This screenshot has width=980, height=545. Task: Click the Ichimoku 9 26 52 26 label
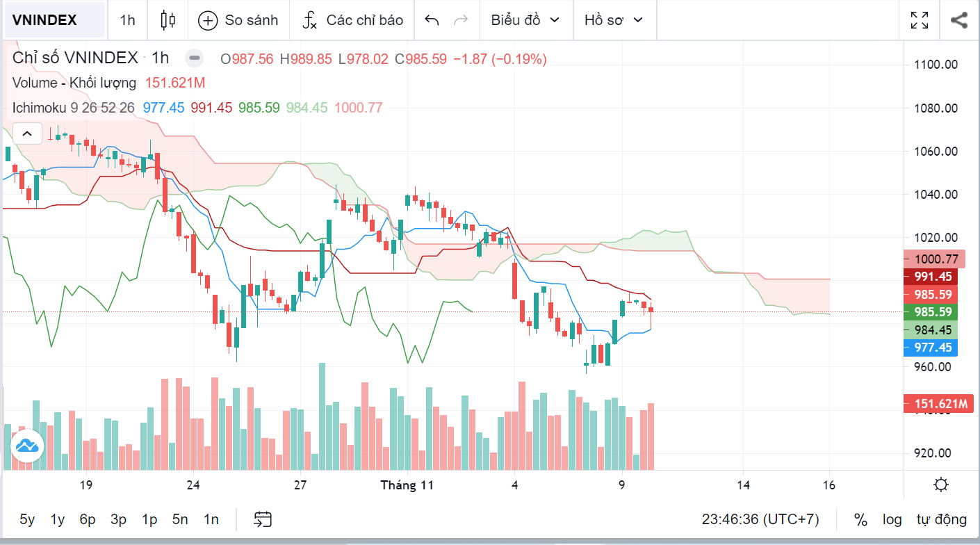tap(74, 108)
